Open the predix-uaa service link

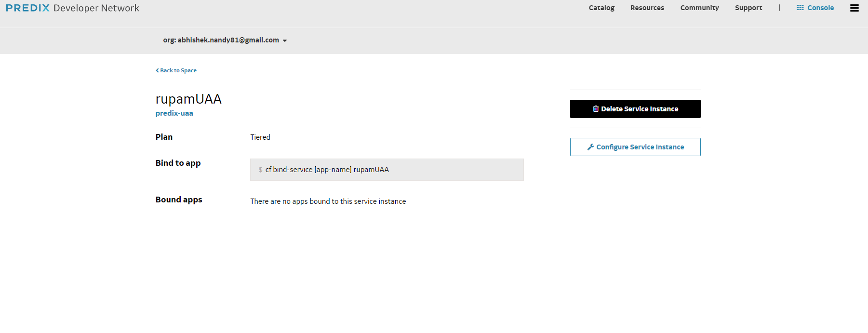pyautogui.click(x=174, y=113)
